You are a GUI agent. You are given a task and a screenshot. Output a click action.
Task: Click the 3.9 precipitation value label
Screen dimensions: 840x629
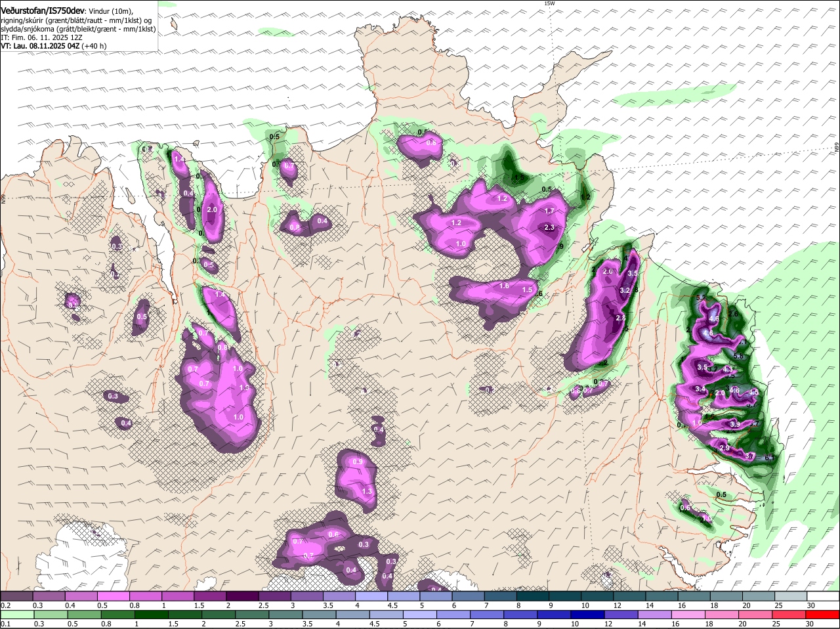pos(735,425)
